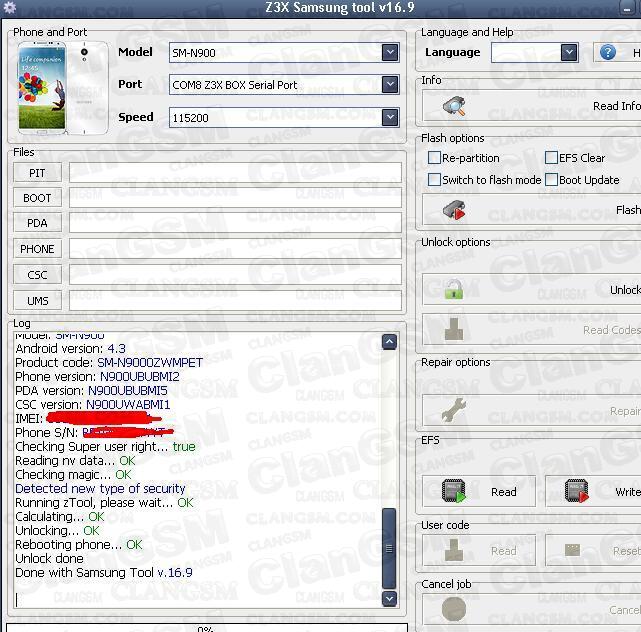Click 'Checking Super user right... true' line
641x632 pixels.
pyautogui.click(x=105, y=447)
